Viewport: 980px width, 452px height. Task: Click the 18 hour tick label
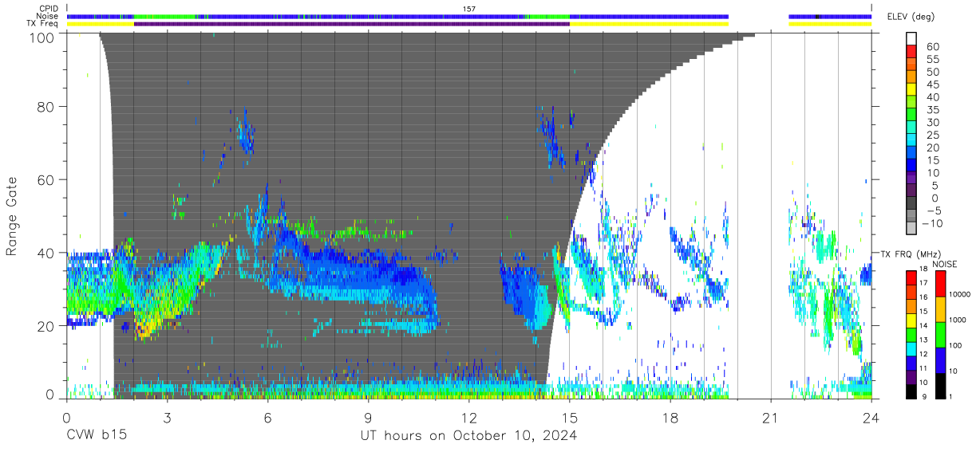(x=670, y=417)
